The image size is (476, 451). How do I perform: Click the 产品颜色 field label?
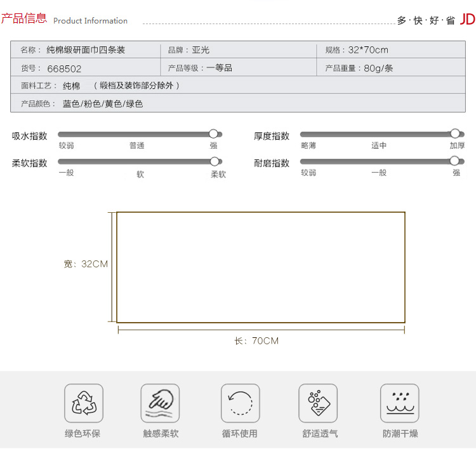[x=38, y=104]
